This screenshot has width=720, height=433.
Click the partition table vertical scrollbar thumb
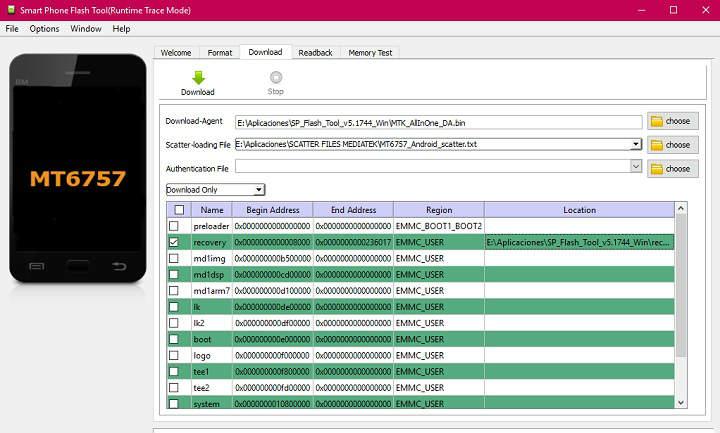pos(681,286)
